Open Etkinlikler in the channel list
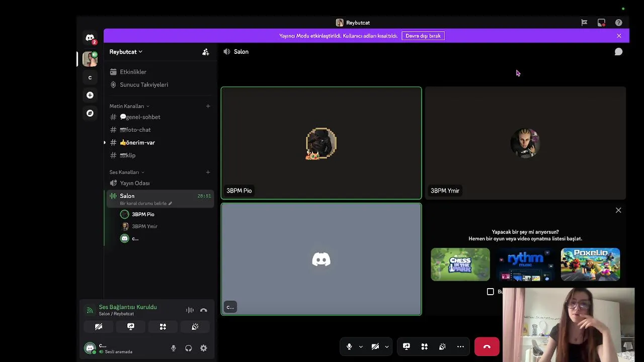This screenshot has width=644, height=362. tap(160, 72)
